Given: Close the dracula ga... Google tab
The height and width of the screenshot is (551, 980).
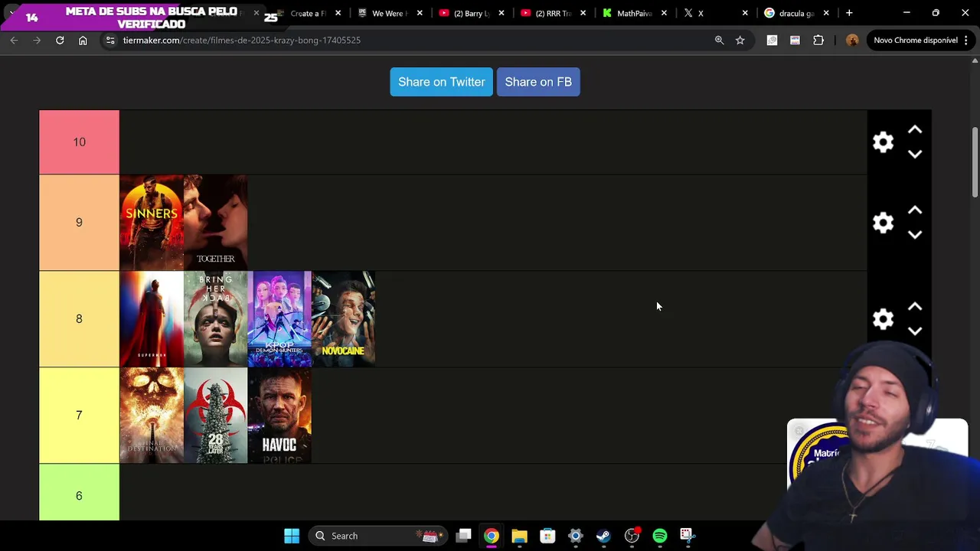Looking at the screenshot, I should [826, 13].
